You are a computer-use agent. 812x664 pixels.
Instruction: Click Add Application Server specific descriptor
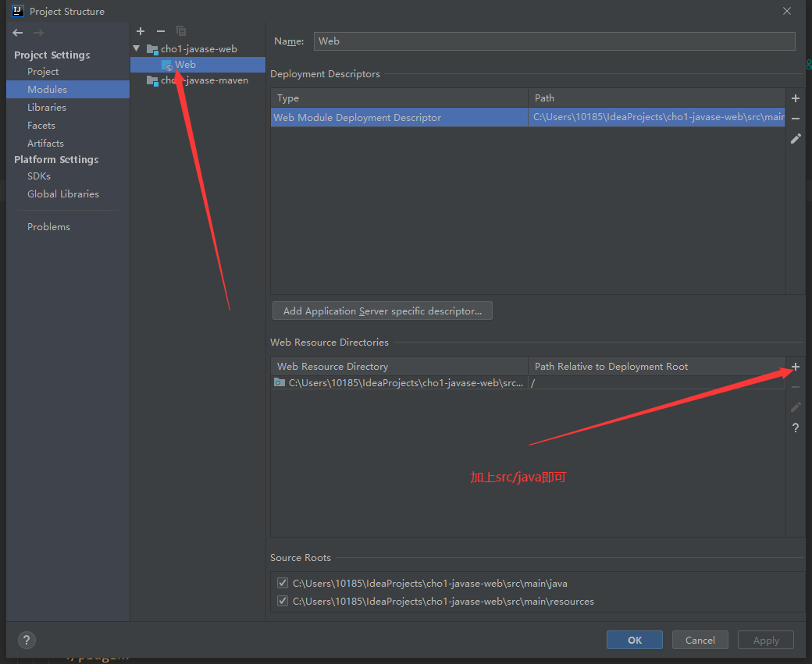coord(383,311)
